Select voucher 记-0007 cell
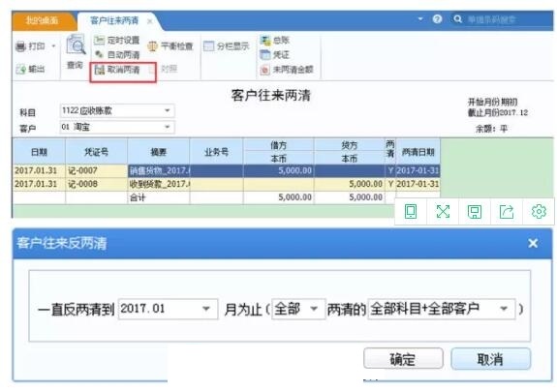 point(96,170)
